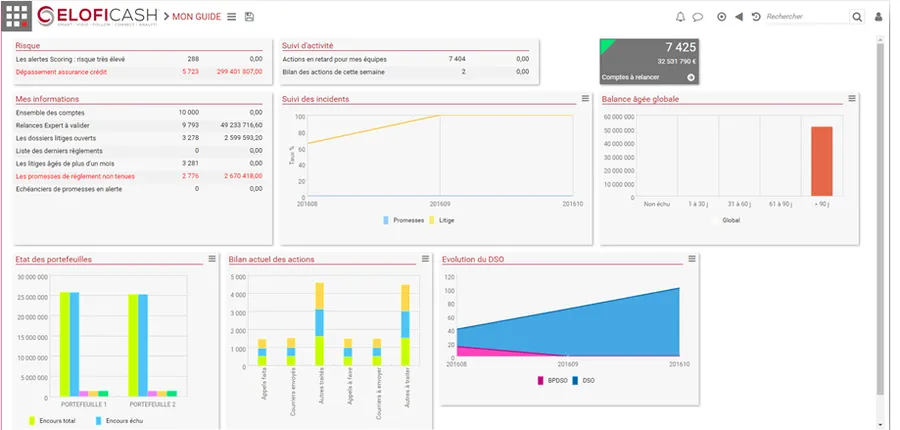Click the user profile icon
Image resolution: width=900 pixels, height=430 pixels.
point(878,17)
